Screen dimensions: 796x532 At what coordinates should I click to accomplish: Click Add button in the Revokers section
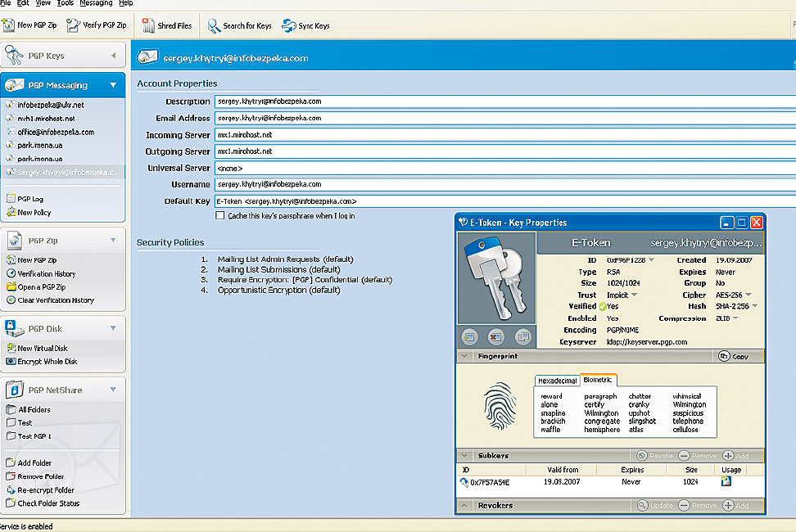pyautogui.click(x=735, y=506)
